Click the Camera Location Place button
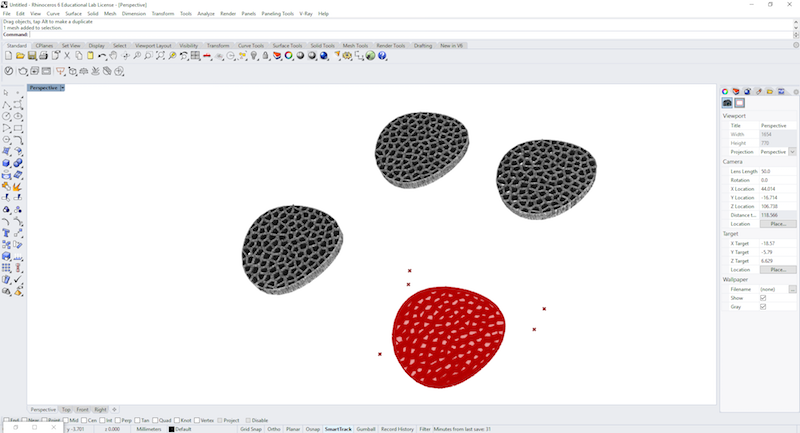The width and height of the screenshot is (800, 433). 778,224
